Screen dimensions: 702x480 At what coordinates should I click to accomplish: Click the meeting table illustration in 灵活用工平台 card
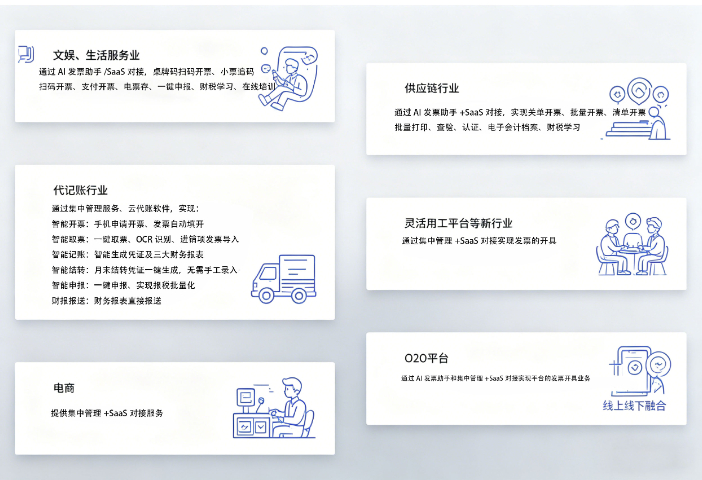[632, 244]
